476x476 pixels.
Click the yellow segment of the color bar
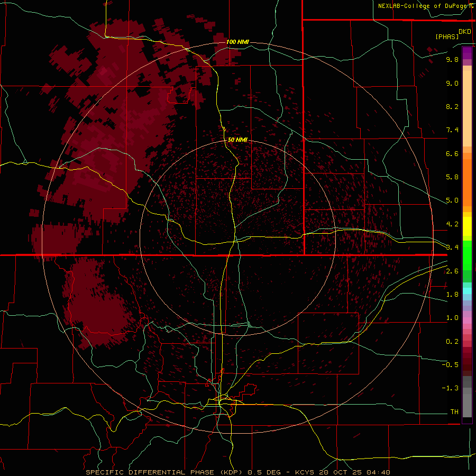467,226
